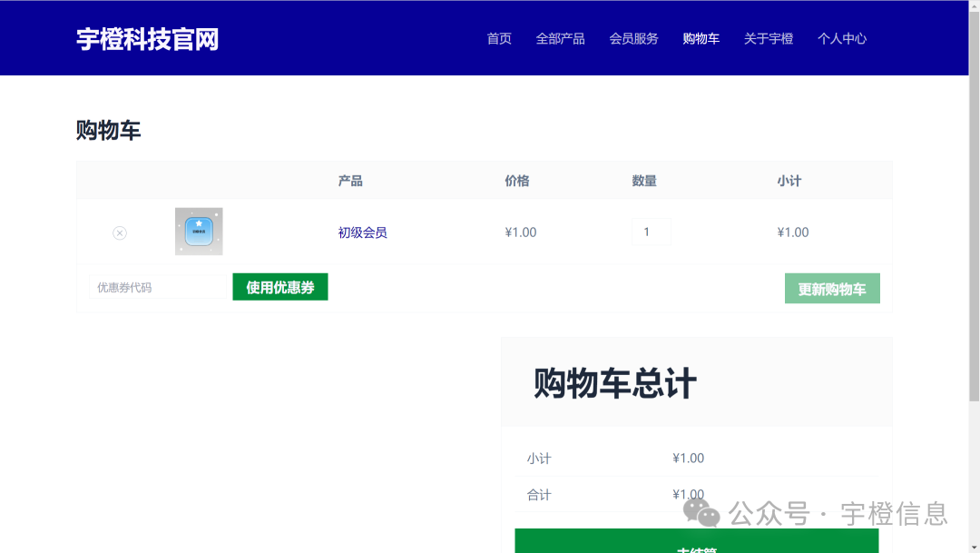Screen dimensions: 980x553
Task: Open 会员服务 from the navigation bar
Action: pyautogui.click(x=633, y=38)
